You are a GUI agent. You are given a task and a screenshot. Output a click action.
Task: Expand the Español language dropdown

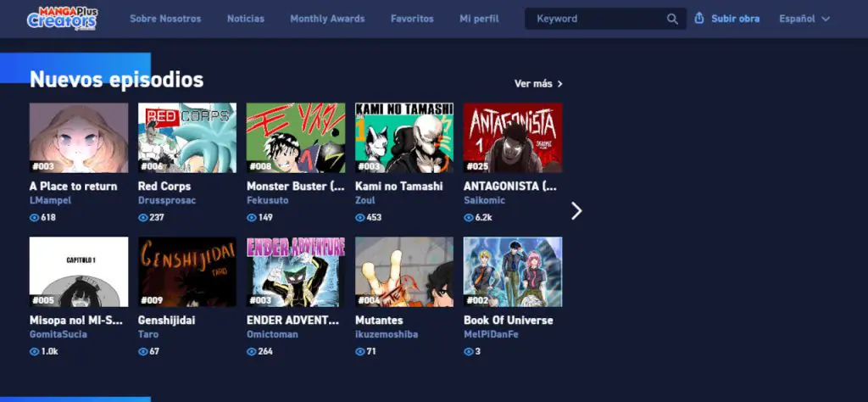(x=804, y=19)
